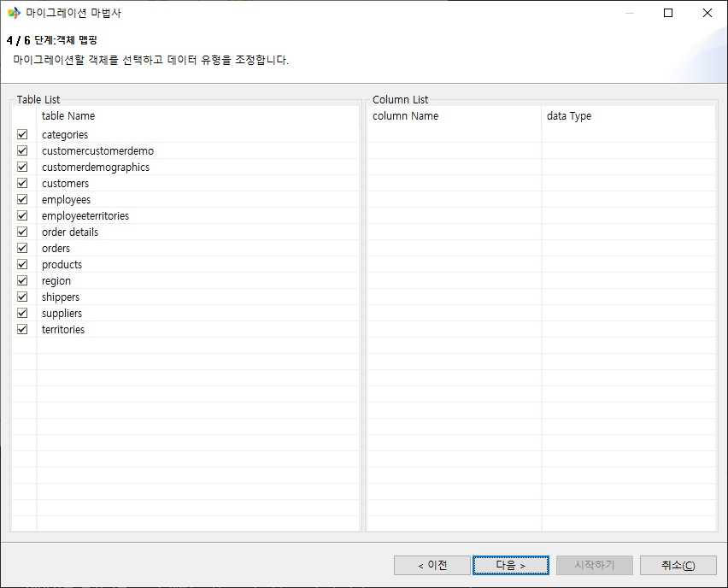728x588 pixels.
Task: Go back with the 이전 button
Action: pyautogui.click(x=432, y=566)
